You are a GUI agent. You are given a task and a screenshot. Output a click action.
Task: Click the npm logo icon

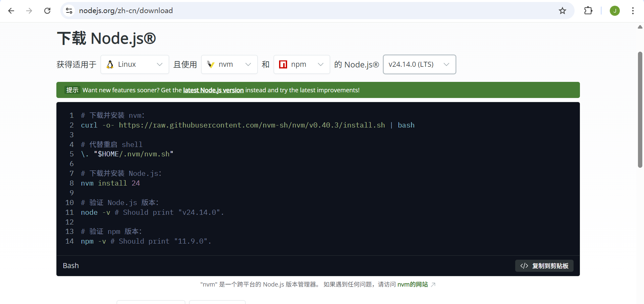283,64
